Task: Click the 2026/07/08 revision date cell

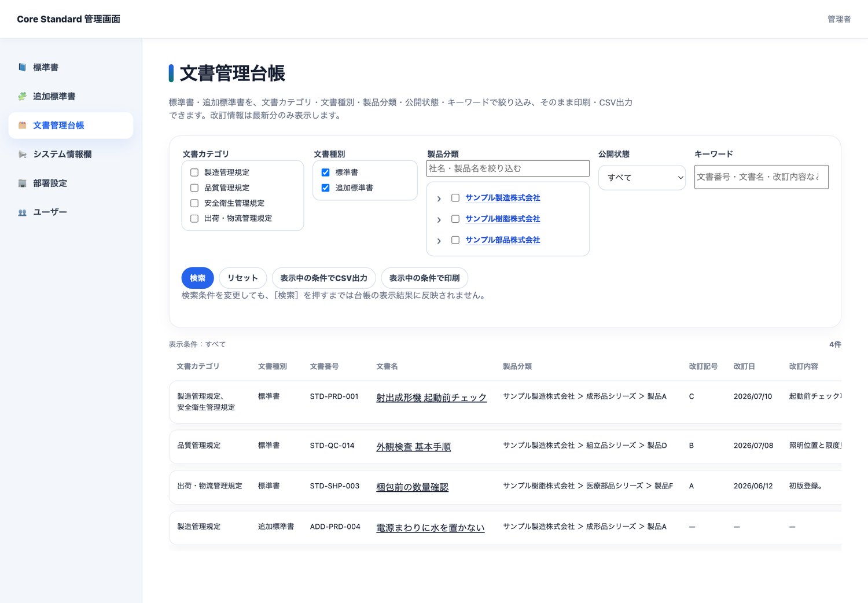Action: pyautogui.click(x=753, y=446)
